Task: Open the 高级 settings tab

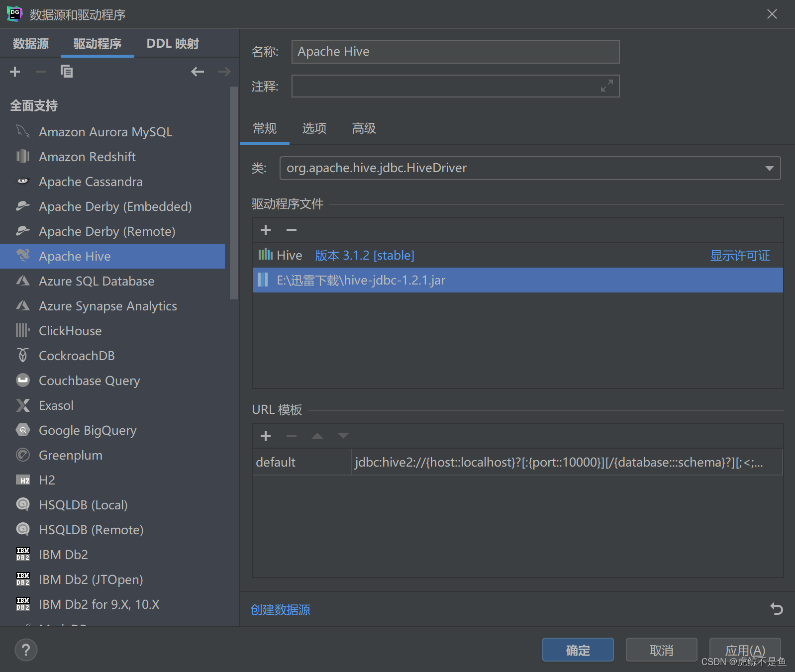Action: pyautogui.click(x=364, y=128)
